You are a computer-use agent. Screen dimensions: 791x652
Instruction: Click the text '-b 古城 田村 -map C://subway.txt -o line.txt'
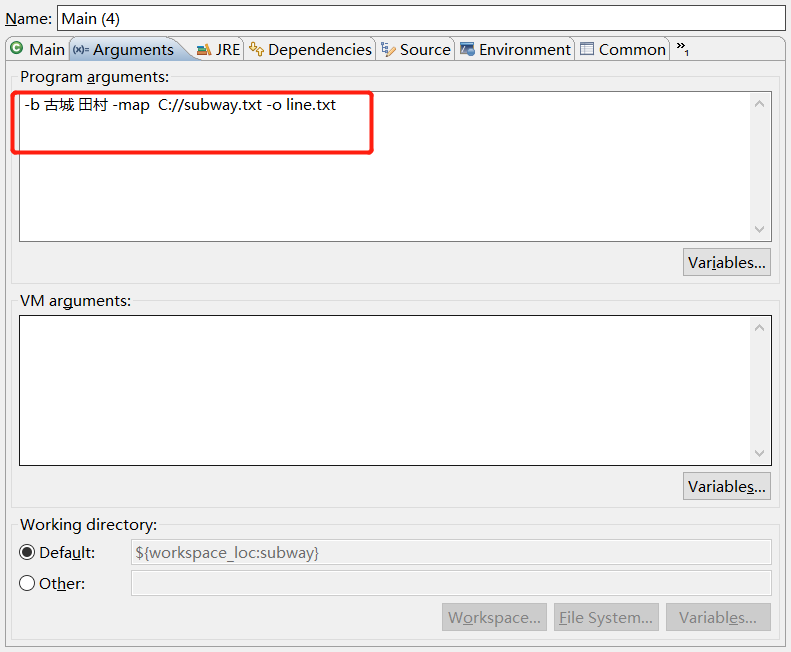point(180,104)
